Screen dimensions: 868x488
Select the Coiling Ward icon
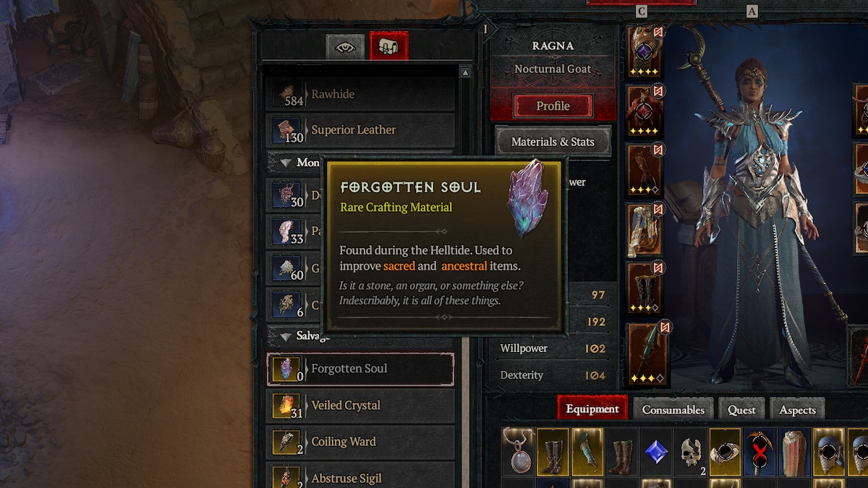pos(288,442)
